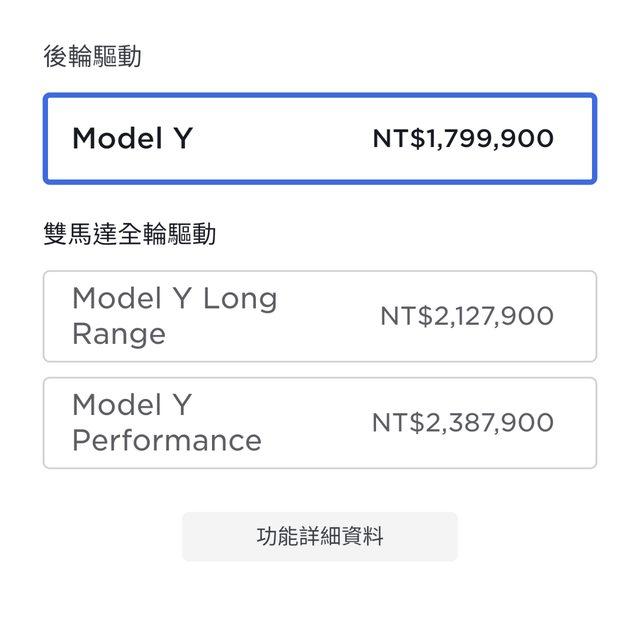Choose the cheapest Model Y trim

319,138
